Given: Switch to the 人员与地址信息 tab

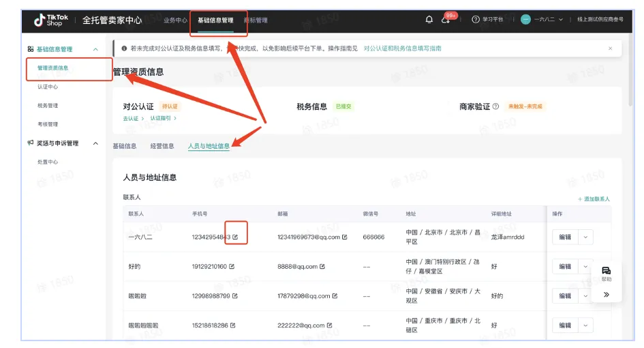Looking at the screenshot, I should [x=209, y=146].
